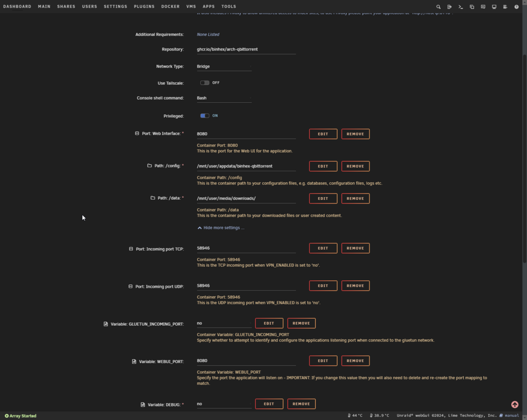Remove the /config path mapping
Screen dimensions: 527x420
pyautogui.click(x=355, y=166)
